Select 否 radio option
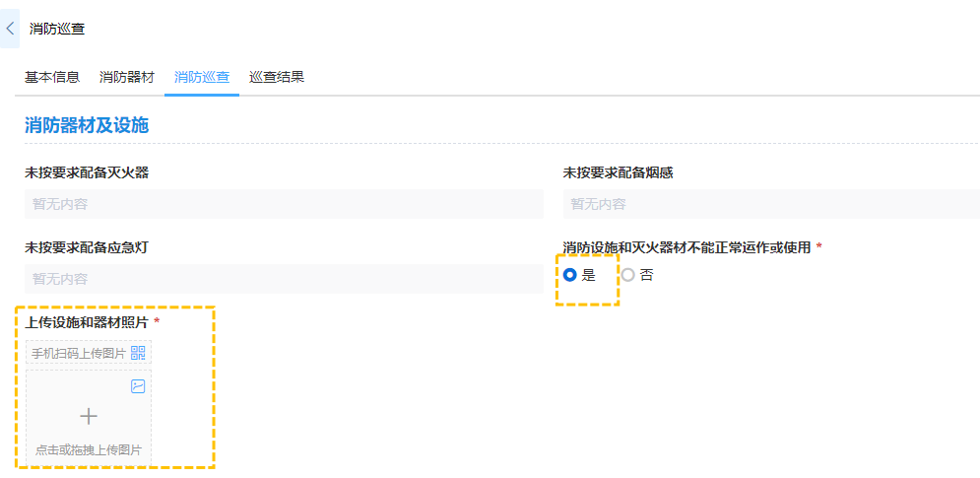 (x=628, y=275)
